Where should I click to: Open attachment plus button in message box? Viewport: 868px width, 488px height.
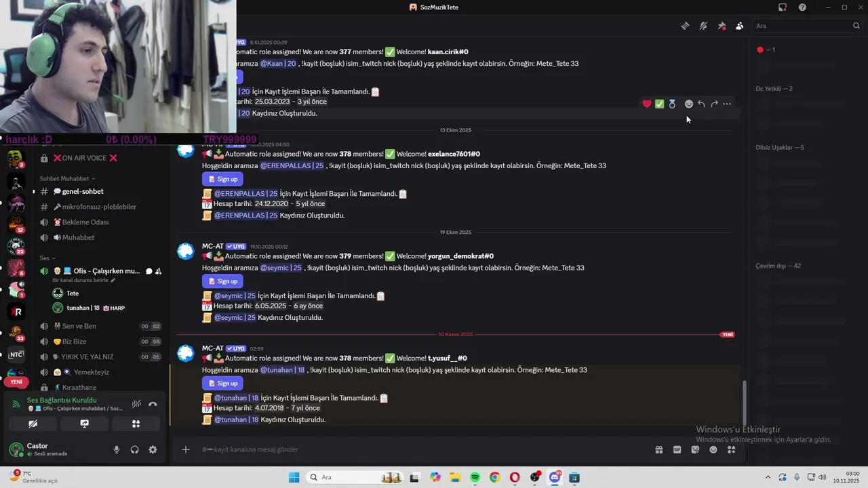point(185,449)
